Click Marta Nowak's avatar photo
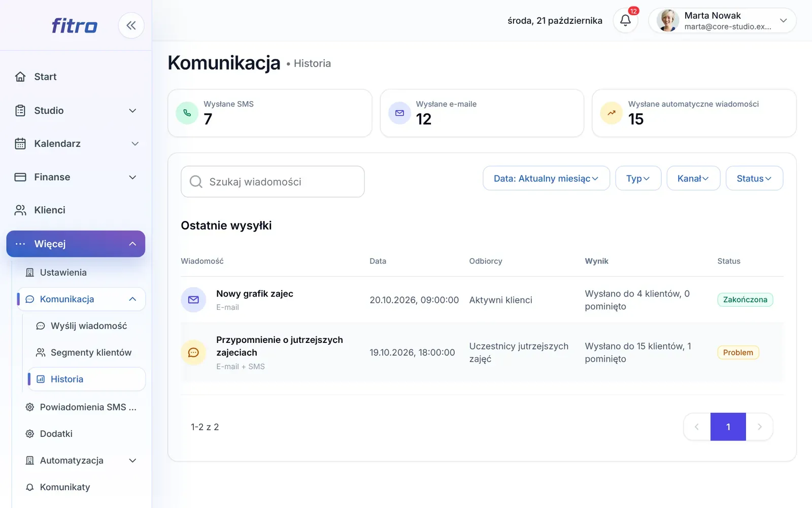 (x=668, y=20)
